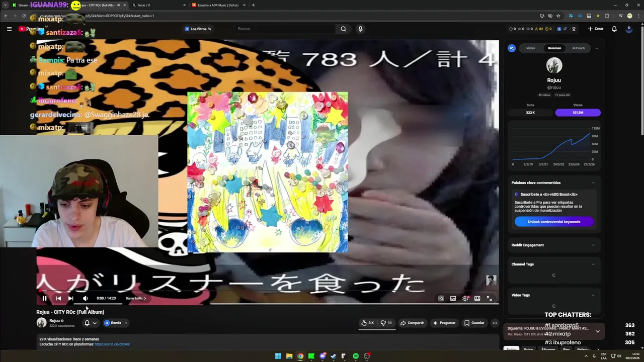Open YouTube notifications bell

click(x=614, y=29)
